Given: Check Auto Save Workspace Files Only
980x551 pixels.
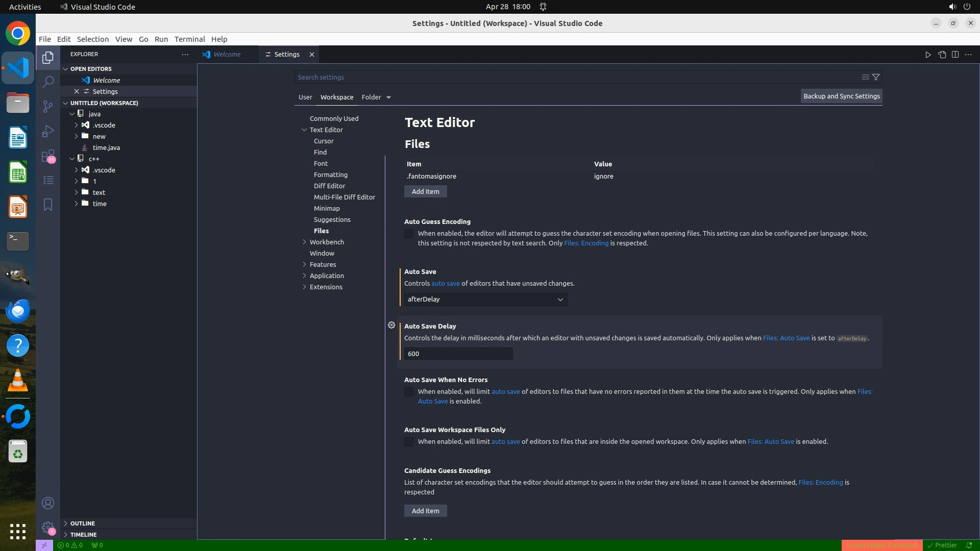Looking at the screenshot, I should point(409,442).
